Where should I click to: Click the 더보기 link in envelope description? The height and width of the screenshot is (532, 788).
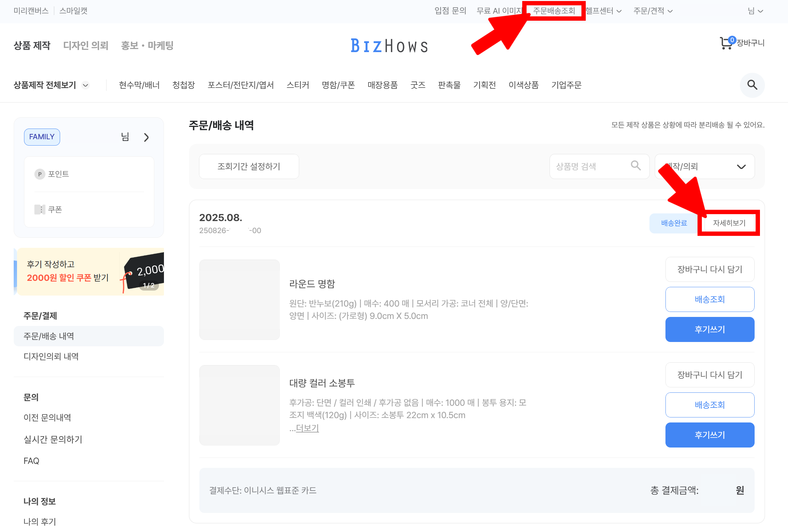(x=307, y=428)
